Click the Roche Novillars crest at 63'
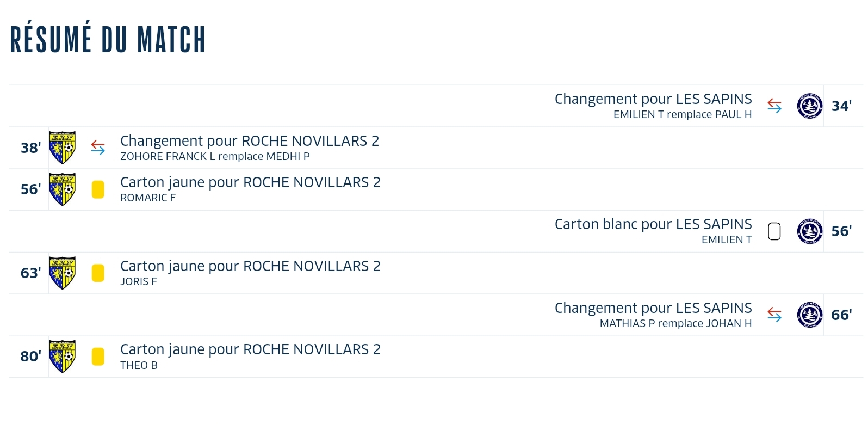The height and width of the screenshot is (424, 868). 63,273
